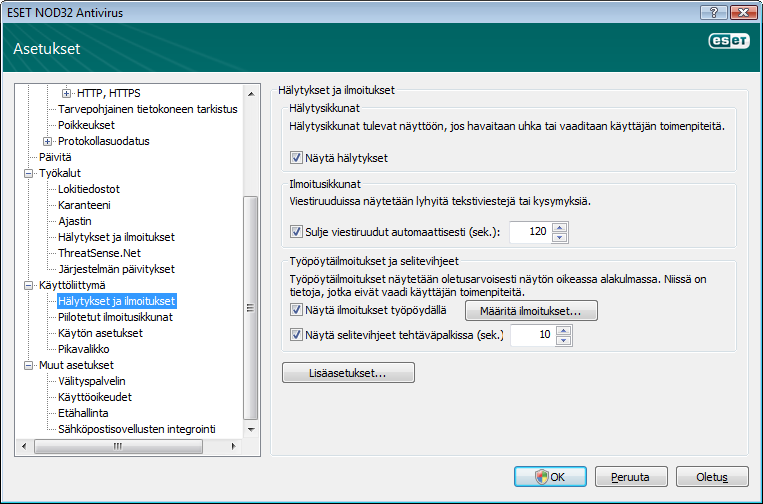Viewport: 763px width, 504px height.
Task: Select Karanteeni tree item
Action: click(x=84, y=205)
